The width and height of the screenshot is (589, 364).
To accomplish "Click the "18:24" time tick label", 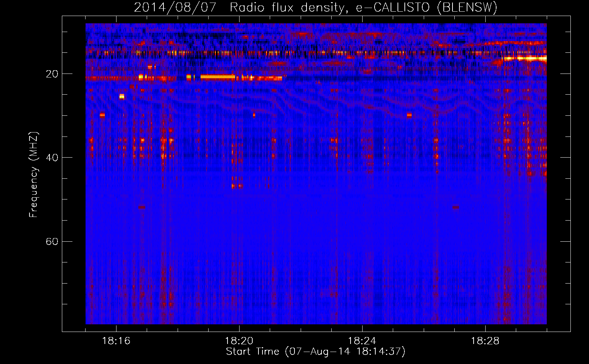I will click(x=362, y=341).
